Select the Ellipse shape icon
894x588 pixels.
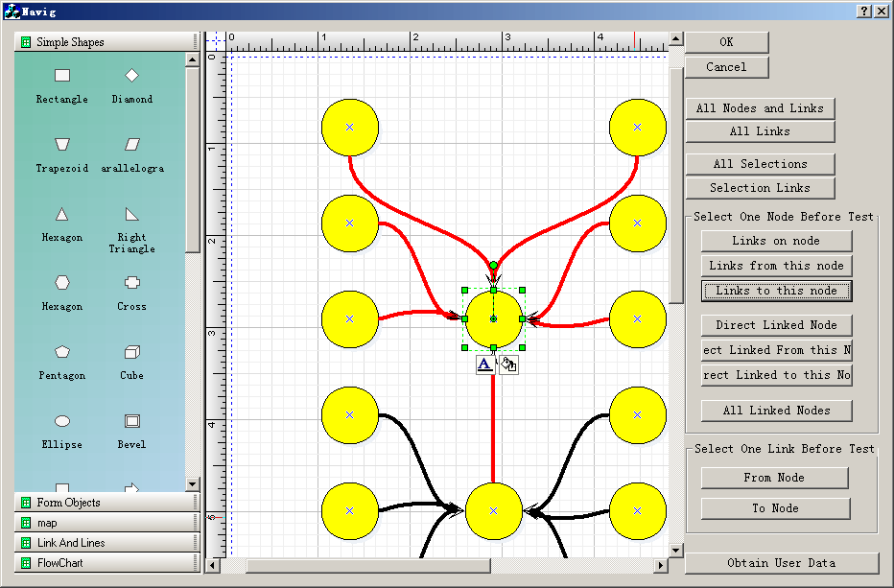coord(62,421)
